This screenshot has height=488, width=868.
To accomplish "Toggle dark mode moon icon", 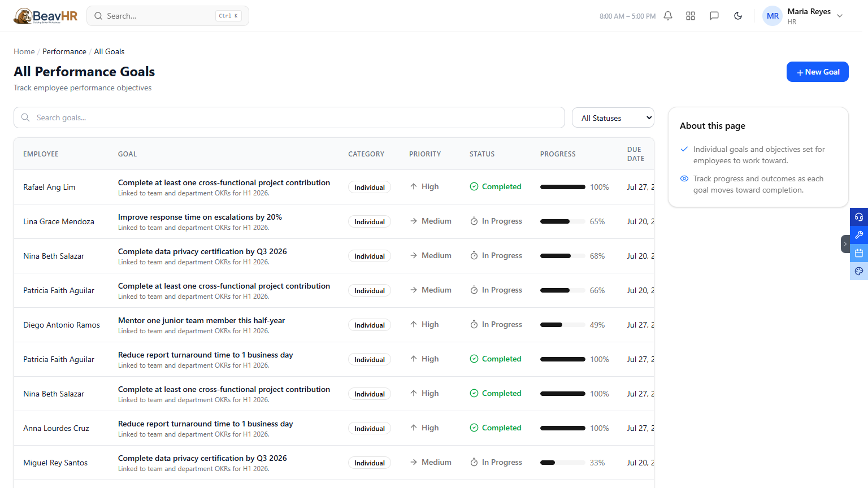I will coord(738,16).
